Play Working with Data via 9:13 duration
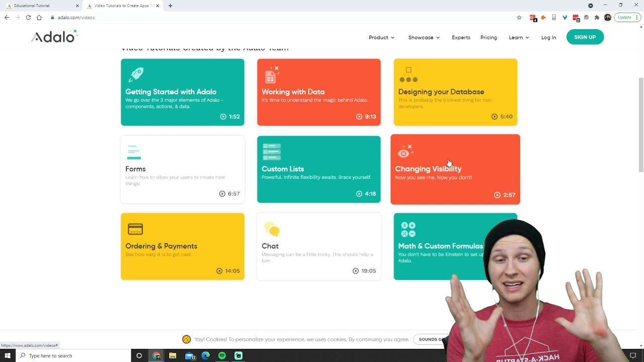 [366, 117]
